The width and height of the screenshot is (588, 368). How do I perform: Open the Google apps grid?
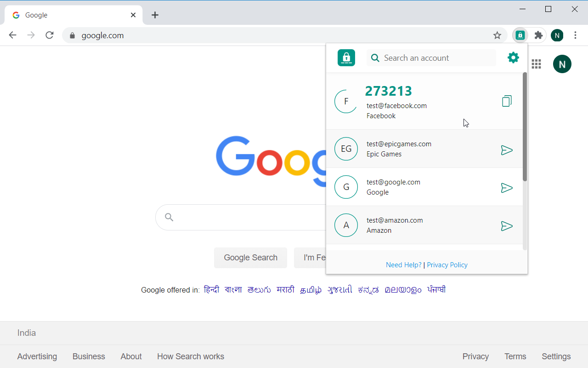[536, 64]
